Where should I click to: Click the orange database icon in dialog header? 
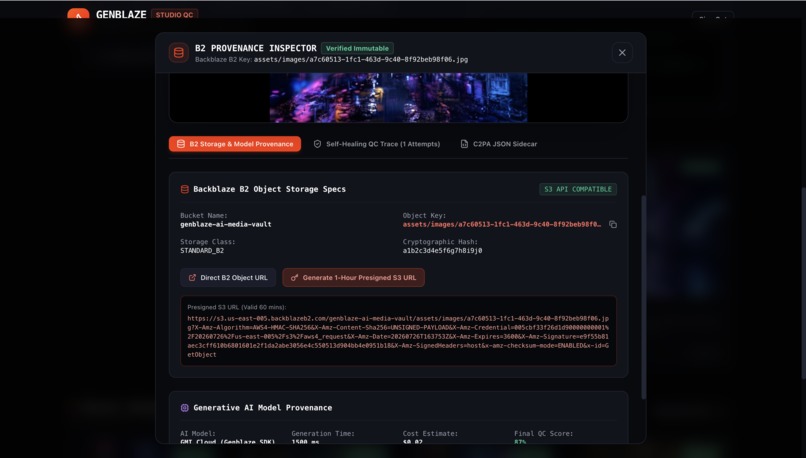(x=179, y=52)
